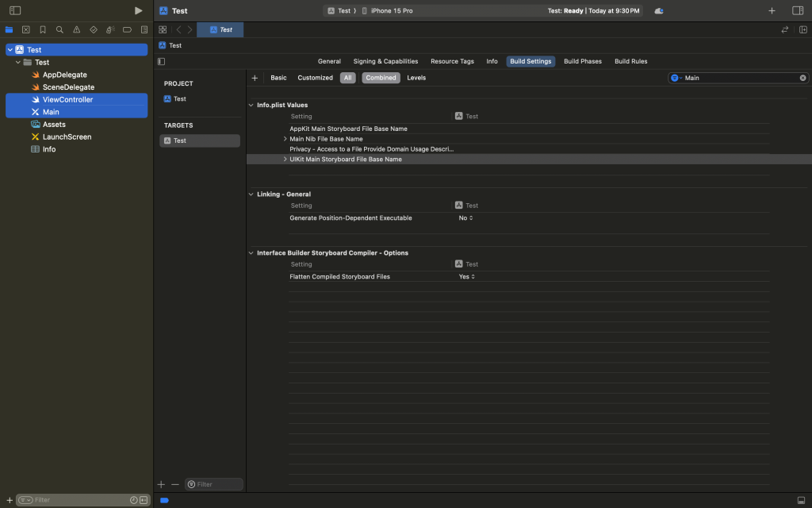This screenshot has height=508, width=812.
Task: Open the Test navigator diamond icon
Action: click(94, 29)
